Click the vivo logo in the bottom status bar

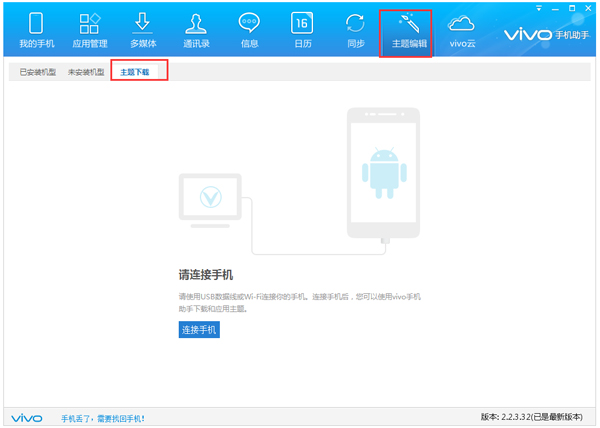click(26, 417)
